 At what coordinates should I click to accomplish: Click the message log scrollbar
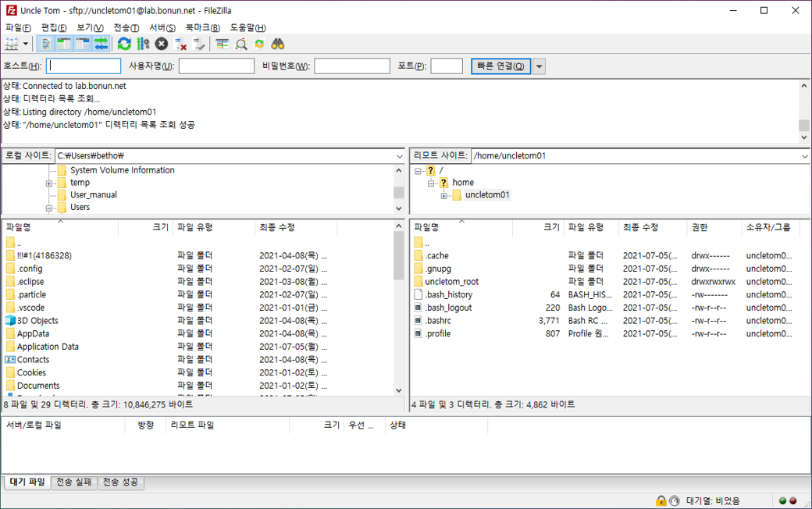point(803,112)
